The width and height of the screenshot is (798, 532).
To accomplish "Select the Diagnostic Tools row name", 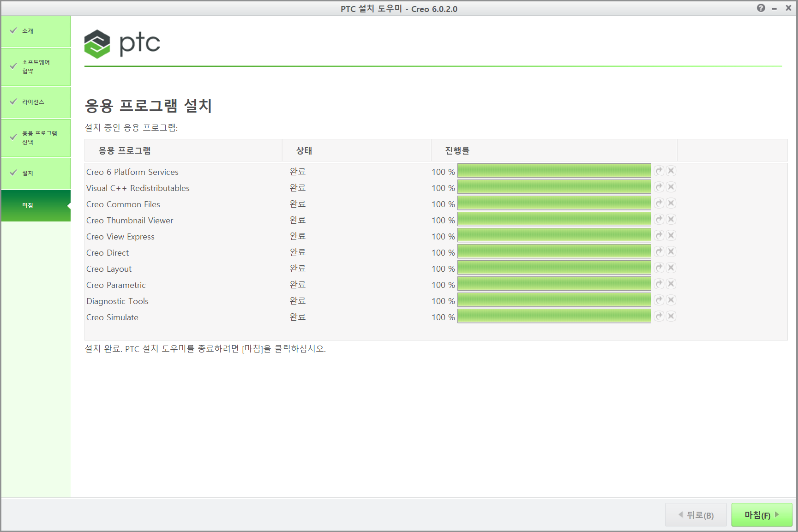I will pyautogui.click(x=118, y=301).
